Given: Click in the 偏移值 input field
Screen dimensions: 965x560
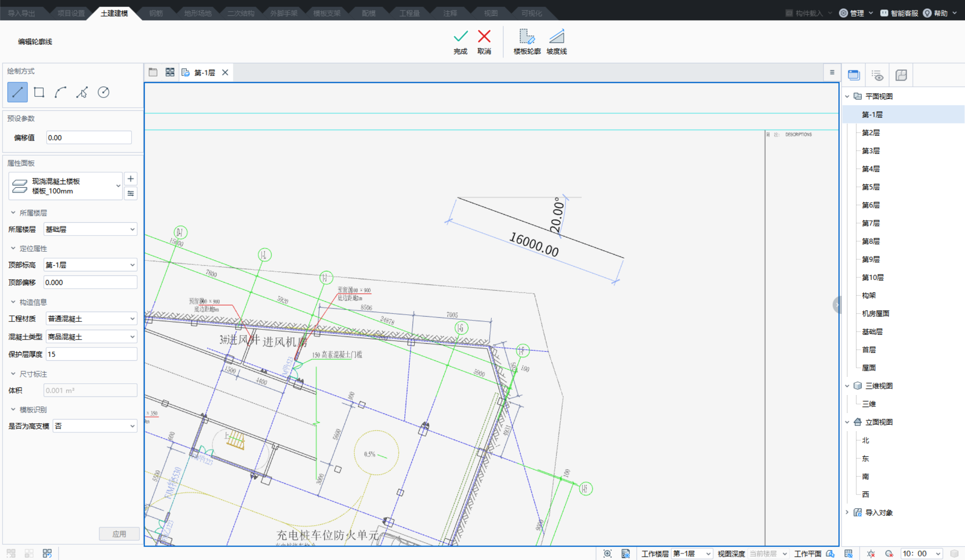Looking at the screenshot, I should pos(89,138).
